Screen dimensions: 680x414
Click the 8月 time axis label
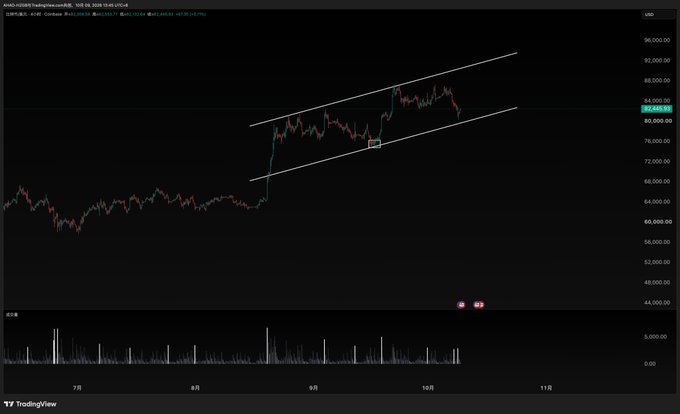click(195, 388)
